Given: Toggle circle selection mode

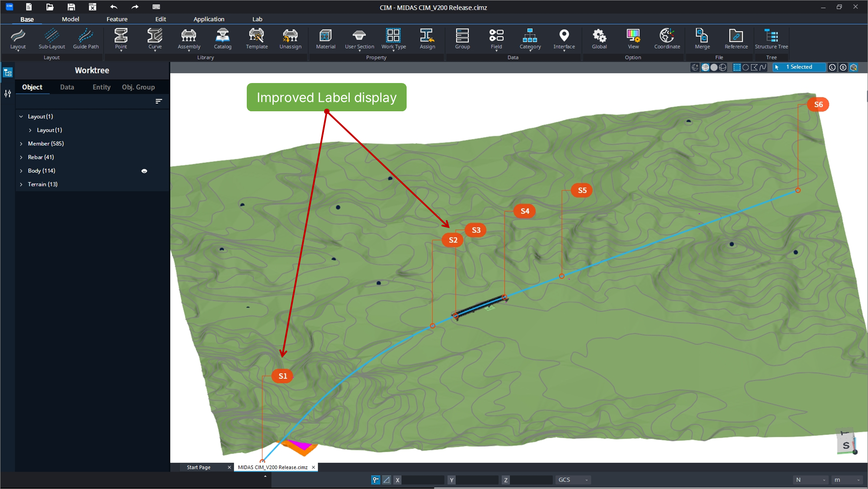Looking at the screenshot, I should click(745, 67).
